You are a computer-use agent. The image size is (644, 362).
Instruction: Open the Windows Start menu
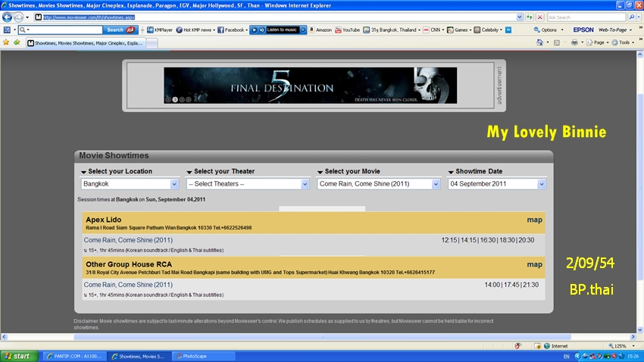click(x=19, y=356)
